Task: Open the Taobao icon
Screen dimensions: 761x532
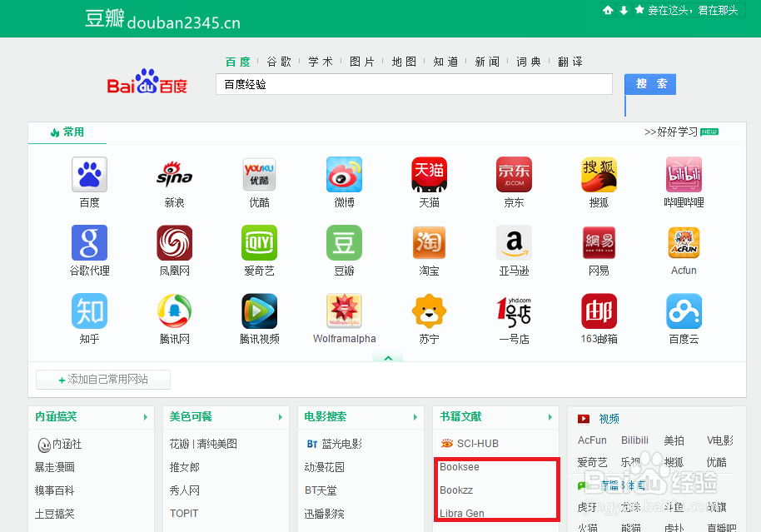Action: 429,243
